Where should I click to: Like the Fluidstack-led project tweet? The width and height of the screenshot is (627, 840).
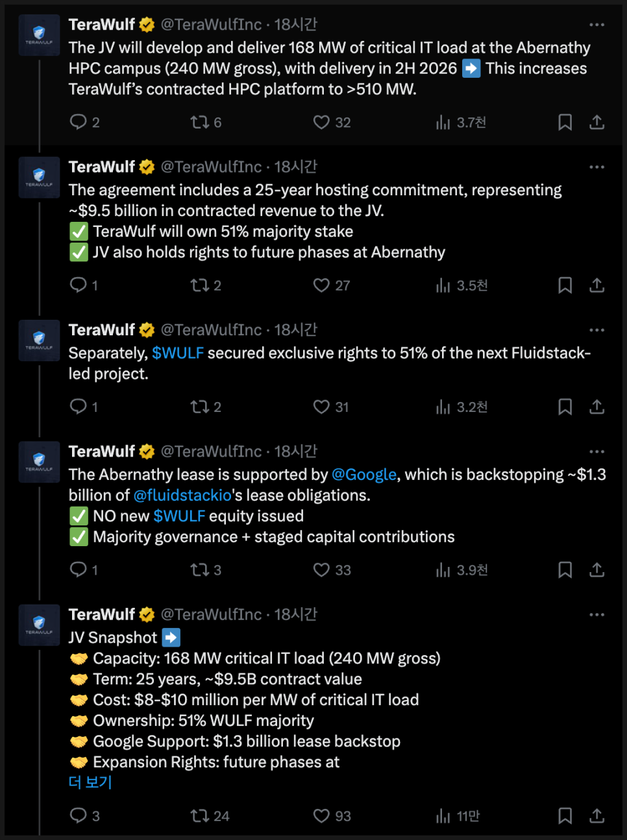[321, 407]
